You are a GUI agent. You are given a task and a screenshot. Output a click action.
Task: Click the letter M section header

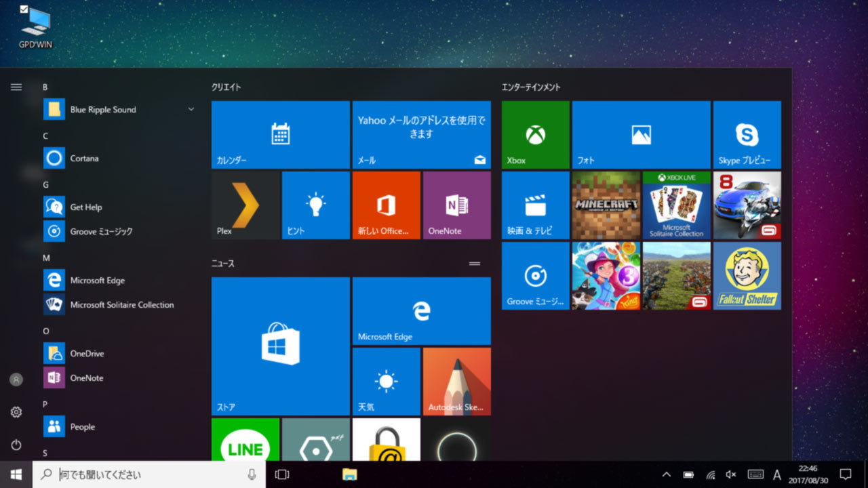coord(46,258)
